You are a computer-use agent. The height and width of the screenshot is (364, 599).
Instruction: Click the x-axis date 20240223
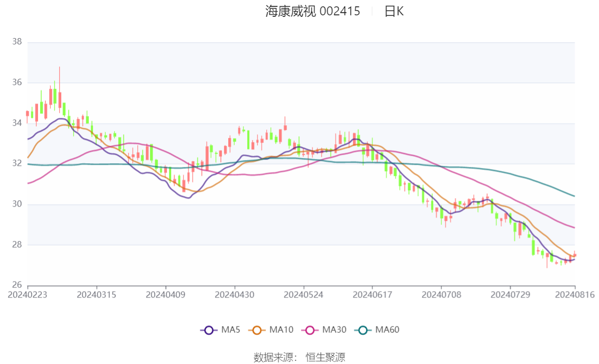(27, 295)
